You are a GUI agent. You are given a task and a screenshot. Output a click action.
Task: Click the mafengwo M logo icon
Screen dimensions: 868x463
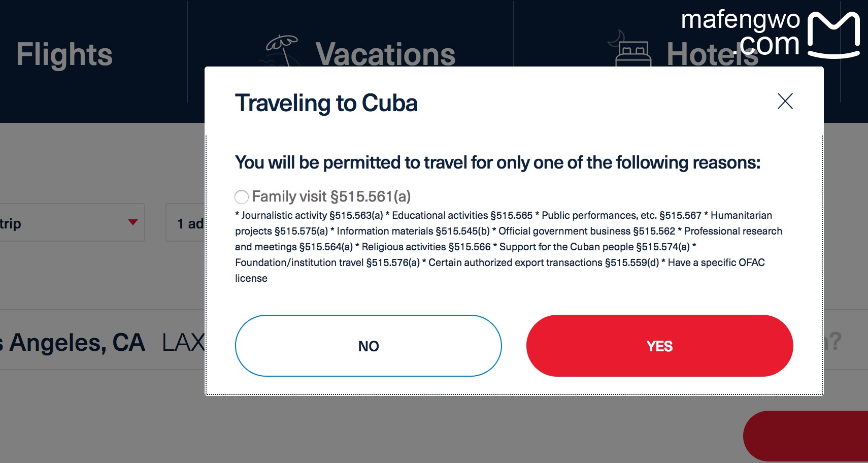833,35
